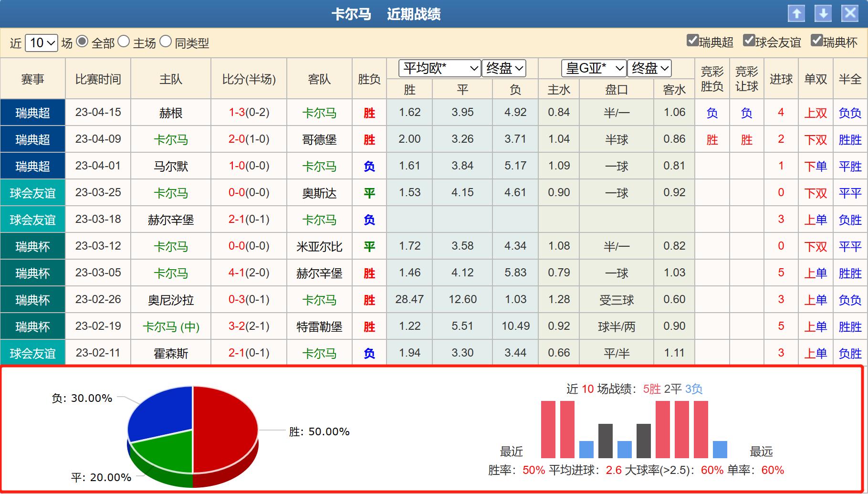Click the 负 link in 竞彩胜负 column top row
868x494 pixels.
(x=712, y=113)
